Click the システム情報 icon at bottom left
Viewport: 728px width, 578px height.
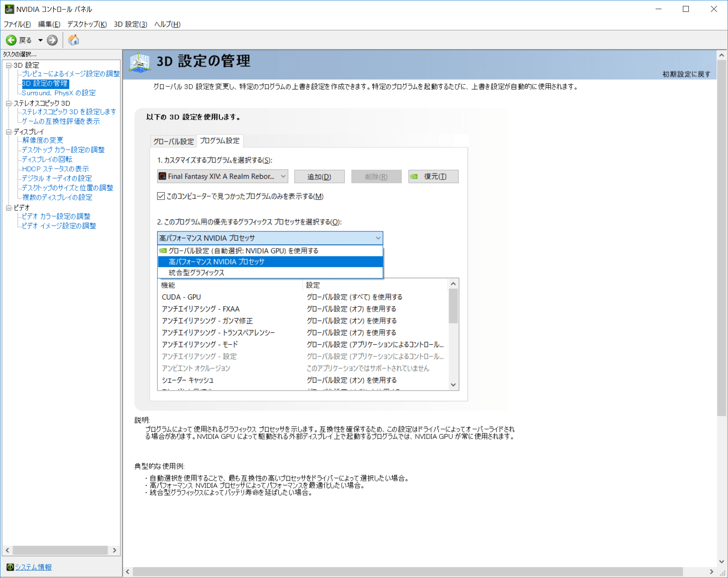10,567
